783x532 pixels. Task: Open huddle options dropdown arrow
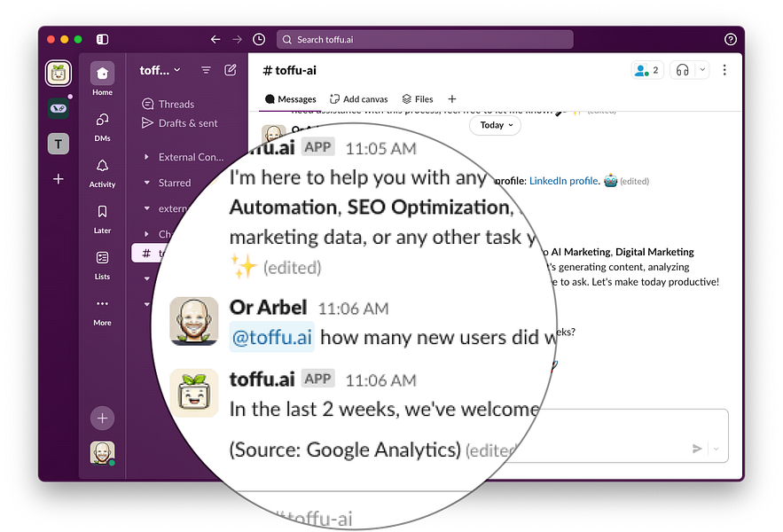click(x=702, y=70)
